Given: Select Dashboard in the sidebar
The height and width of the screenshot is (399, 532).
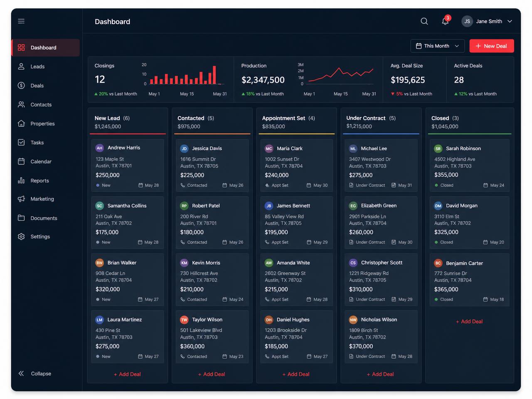Looking at the screenshot, I should (45, 48).
